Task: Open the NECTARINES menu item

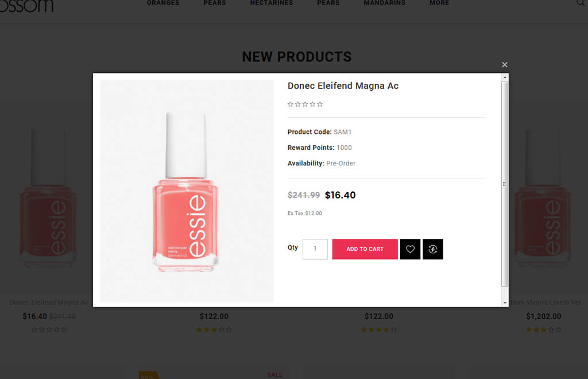Action: click(272, 3)
